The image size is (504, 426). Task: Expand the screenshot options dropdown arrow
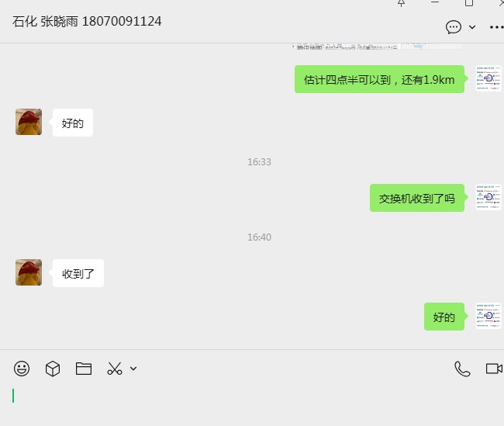133,369
